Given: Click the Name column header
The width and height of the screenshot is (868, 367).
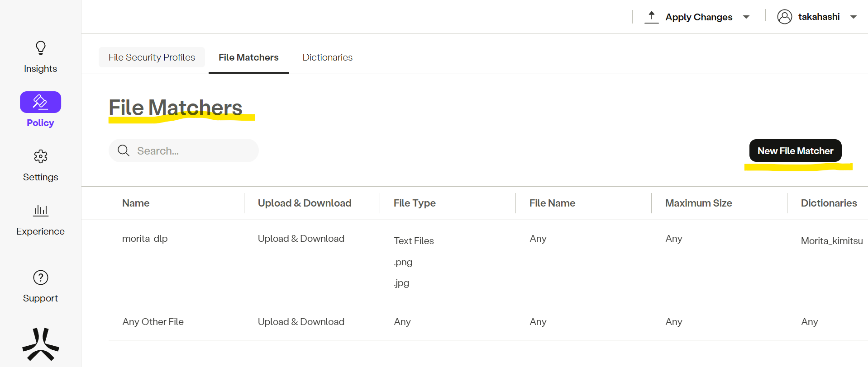Looking at the screenshot, I should pyautogui.click(x=136, y=203).
